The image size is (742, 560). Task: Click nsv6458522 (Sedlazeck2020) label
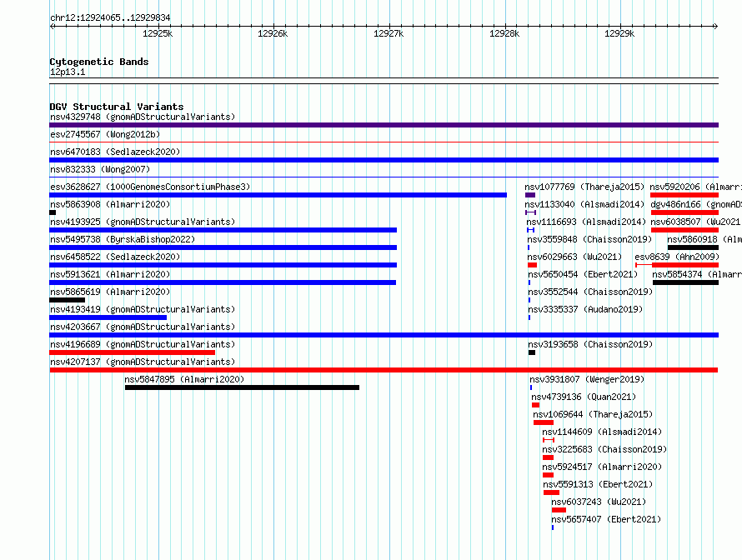(115, 257)
